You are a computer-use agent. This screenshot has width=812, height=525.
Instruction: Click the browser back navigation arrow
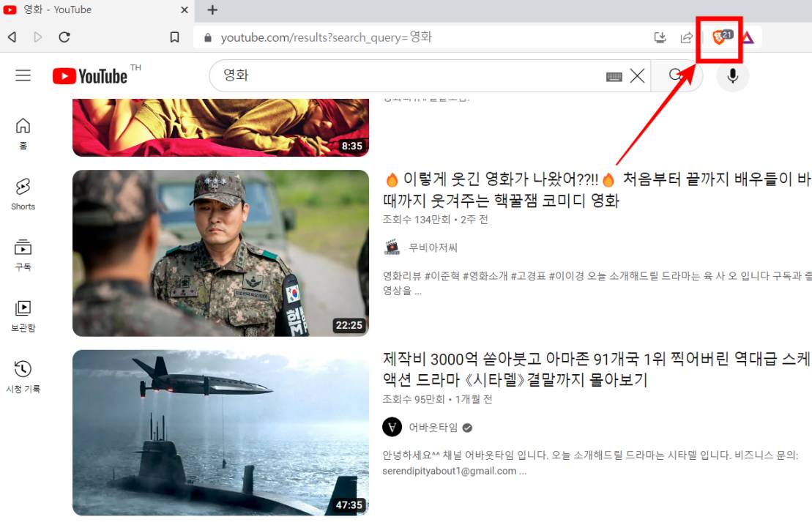pos(12,37)
